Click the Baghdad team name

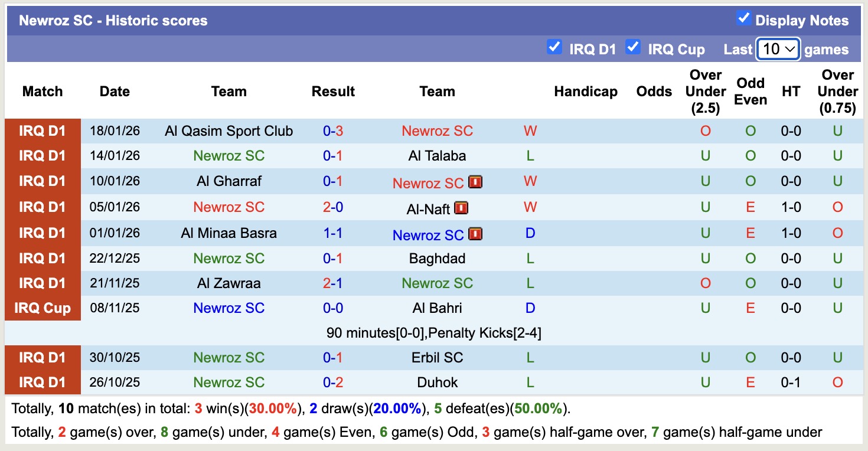coord(437,259)
